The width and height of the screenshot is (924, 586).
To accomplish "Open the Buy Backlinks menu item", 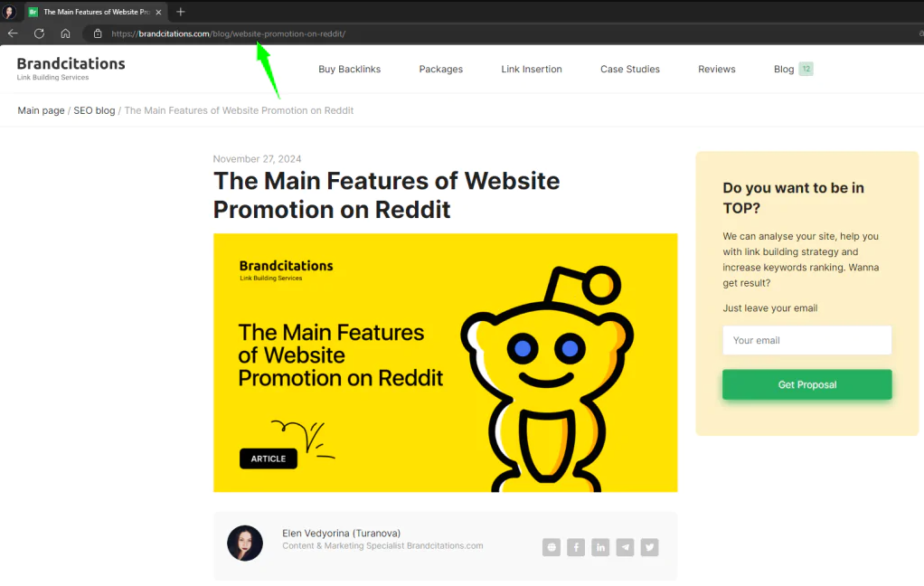I will point(350,69).
